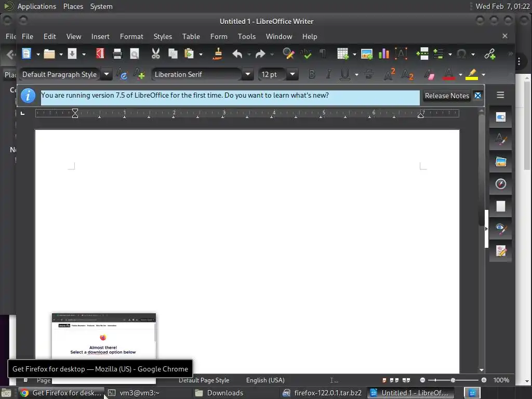Open the Tools menu
Screen dimensions: 532x399
click(x=247, y=36)
